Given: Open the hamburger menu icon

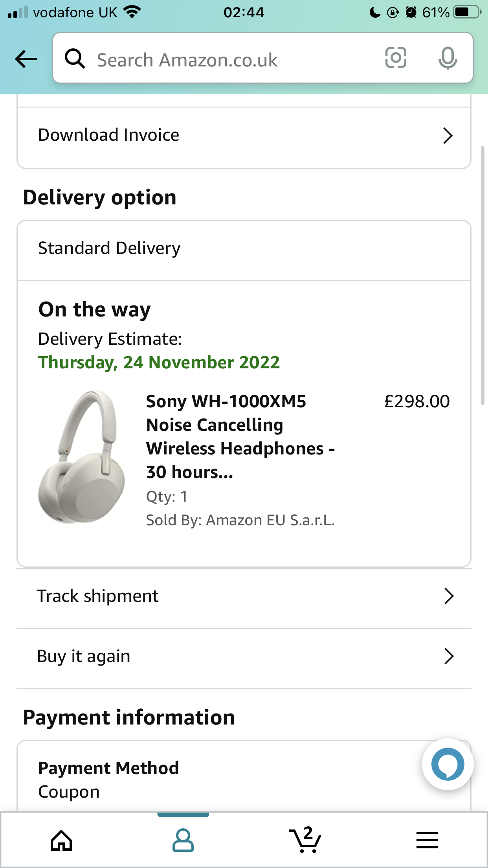Looking at the screenshot, I should (427, 840).
